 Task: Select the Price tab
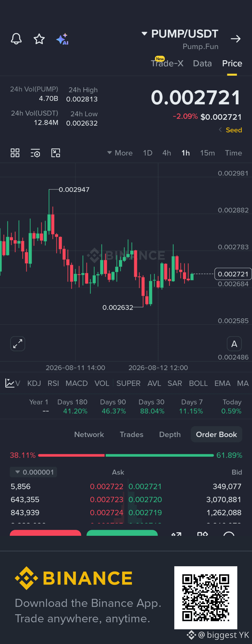pyautogui.click(x=232, y=63)
